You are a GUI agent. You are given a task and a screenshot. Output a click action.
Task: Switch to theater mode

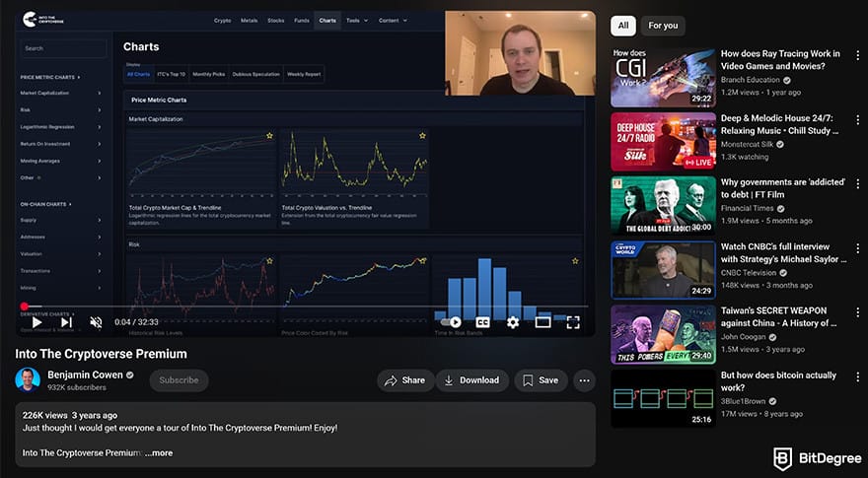(x=542, y=321)
